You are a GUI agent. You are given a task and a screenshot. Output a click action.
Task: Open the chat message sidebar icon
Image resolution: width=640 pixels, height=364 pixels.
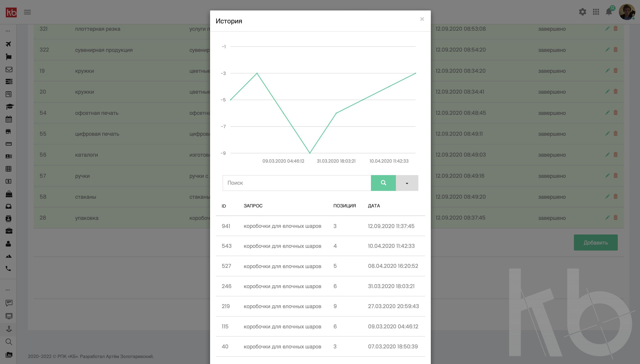point(9,303)
